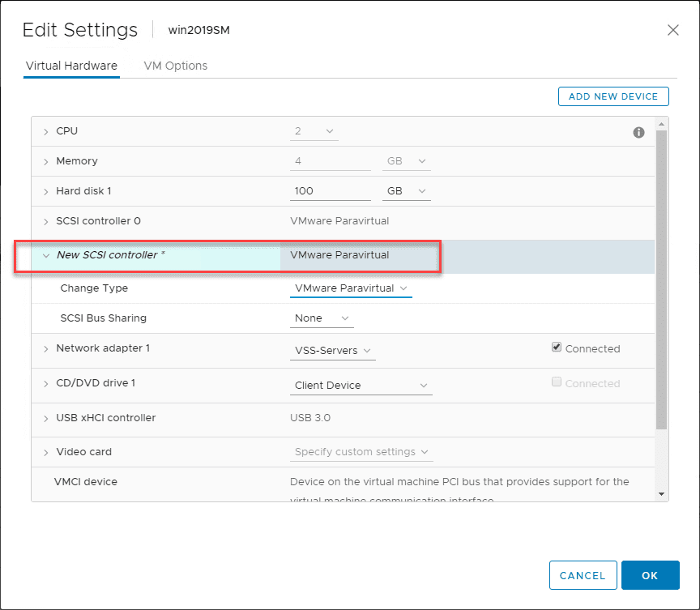The height and width of the screenshot is (610, 700).
Task: Toggle CD/DVD drive 1 Connected checkbox
Action: pos(557,382)
